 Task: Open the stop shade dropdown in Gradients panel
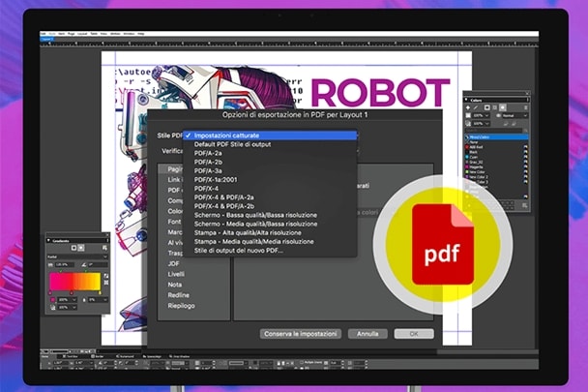pos(68,300)
